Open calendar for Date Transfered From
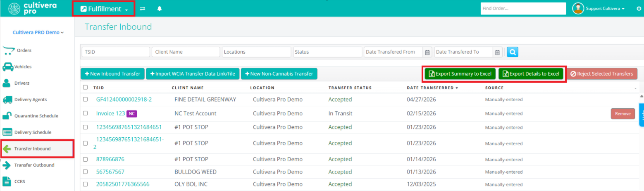The height and width of the screenshot is (191, 644). pyautogui.click(x=427, y=52)
